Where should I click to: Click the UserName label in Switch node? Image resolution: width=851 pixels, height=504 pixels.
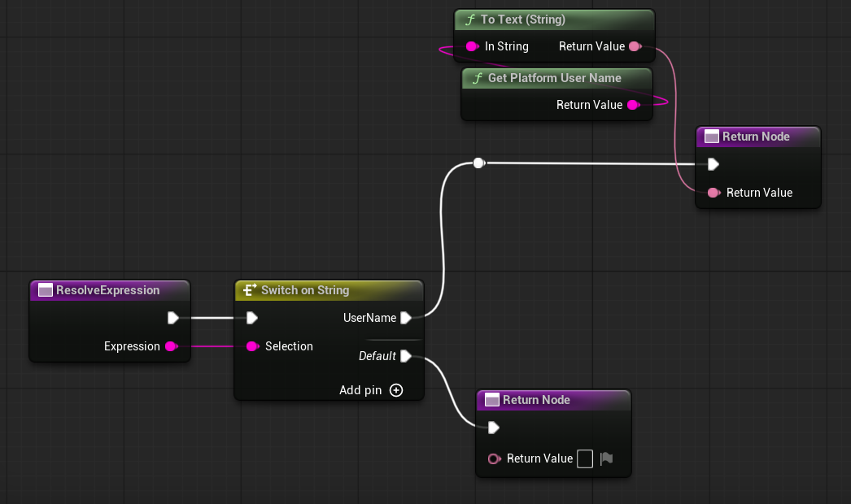point(369,318)
